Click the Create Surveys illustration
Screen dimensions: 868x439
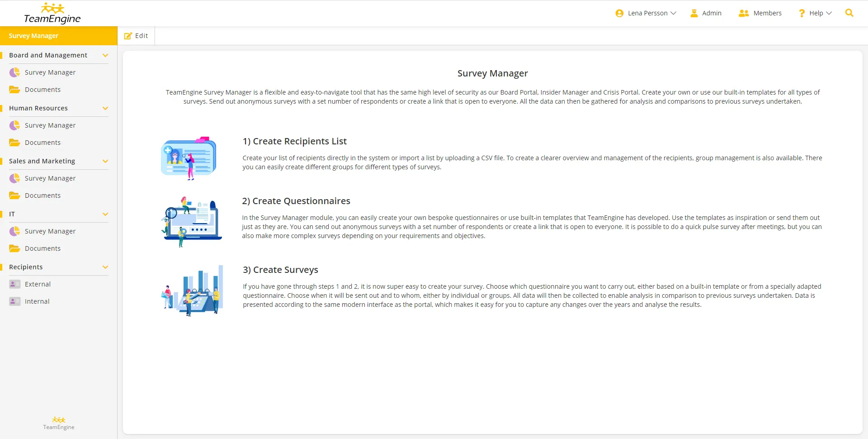coord(192,291)
